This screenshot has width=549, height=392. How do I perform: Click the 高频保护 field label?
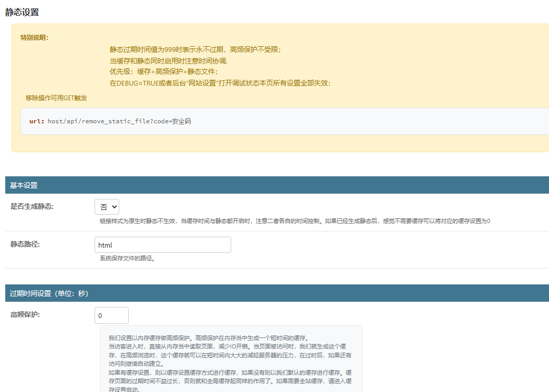pyautogui.click(x=25, y=315)
